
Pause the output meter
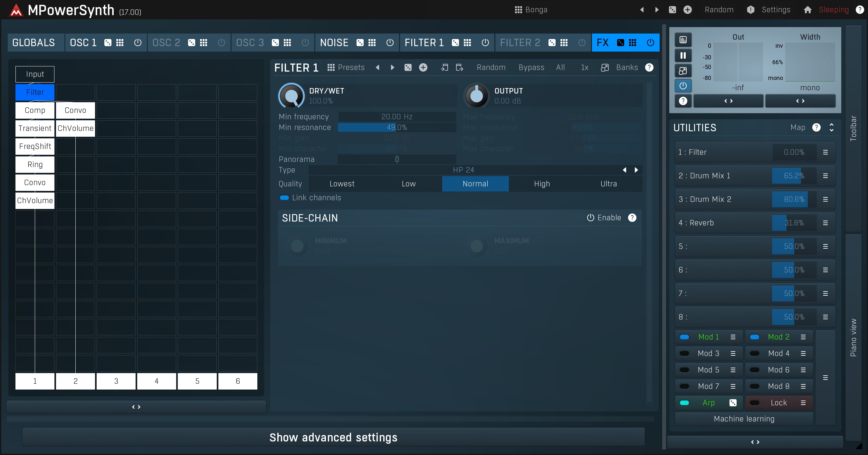[x=683, y=55]
